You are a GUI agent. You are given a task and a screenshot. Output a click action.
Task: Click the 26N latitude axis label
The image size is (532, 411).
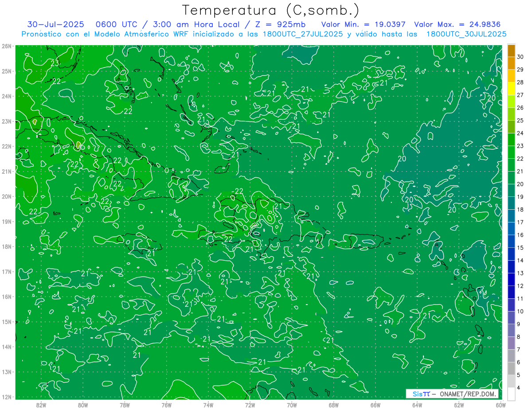click(x=7, y=46)
